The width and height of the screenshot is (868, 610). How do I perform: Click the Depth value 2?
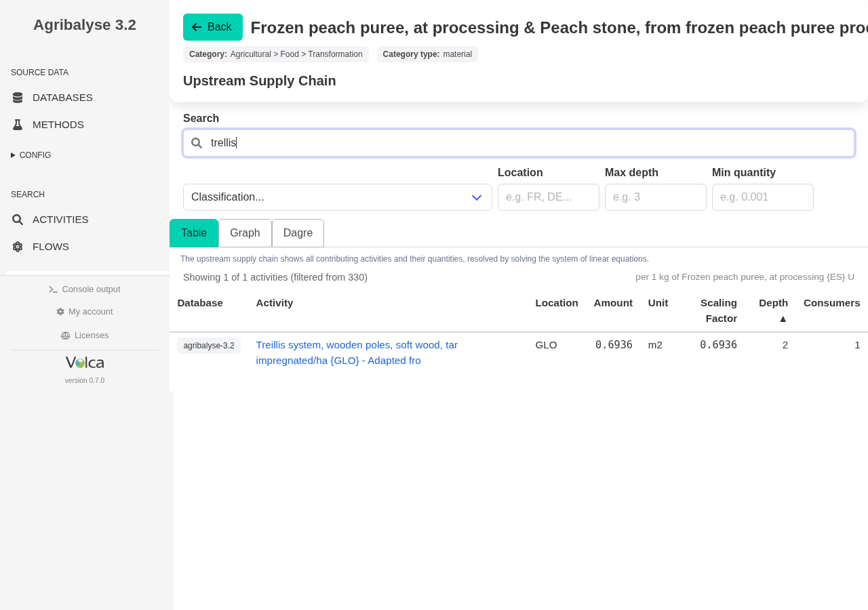click(785, 345)
